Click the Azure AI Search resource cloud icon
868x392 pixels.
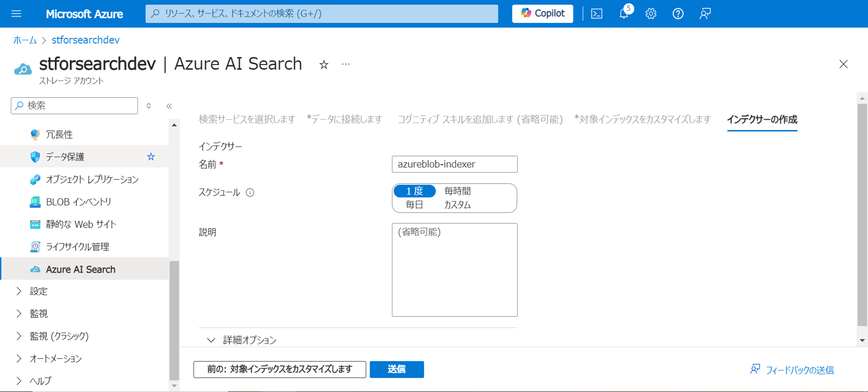tap(23, 69)
